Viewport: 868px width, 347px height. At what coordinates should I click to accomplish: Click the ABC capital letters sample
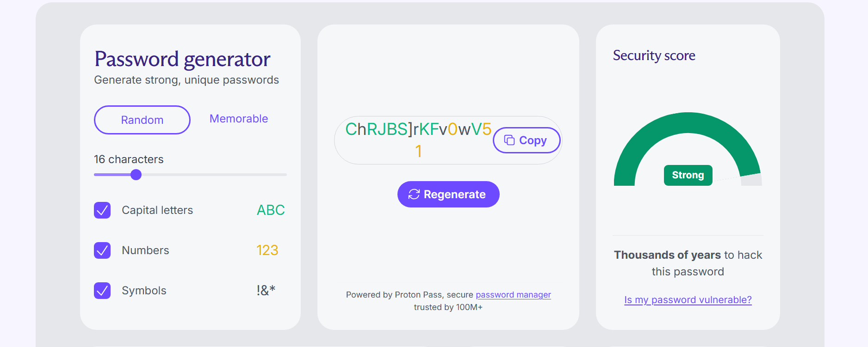(x=271, y=210)
